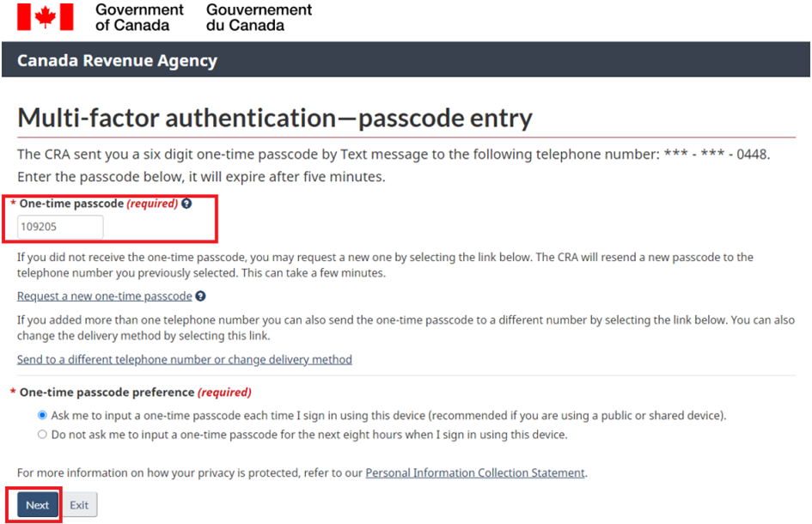This screenshot has width=812, height=524.
Task: Click the One-time passcode input field
Action: 60,228
